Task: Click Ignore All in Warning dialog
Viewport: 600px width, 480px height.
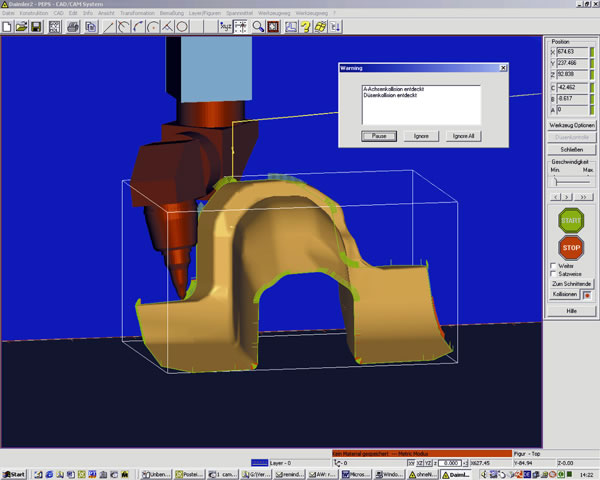Action: point(463,135)
